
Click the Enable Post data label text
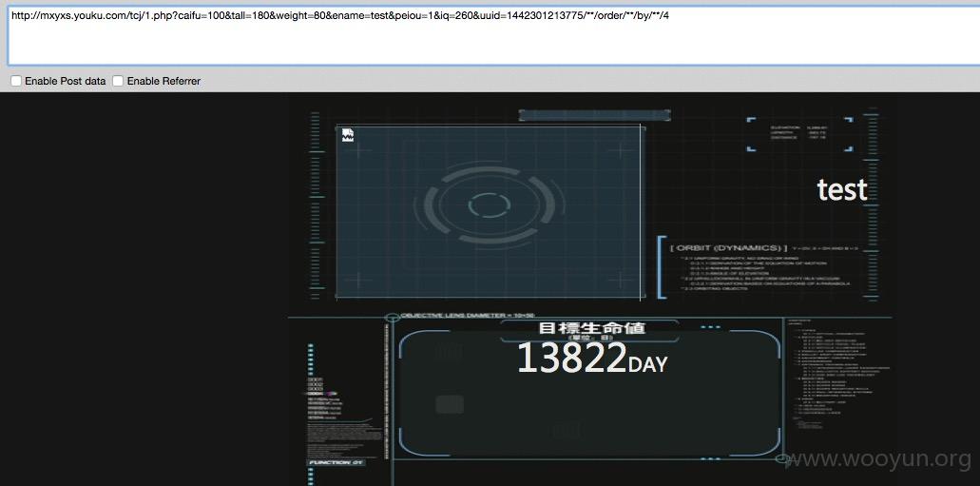point(66,81)
